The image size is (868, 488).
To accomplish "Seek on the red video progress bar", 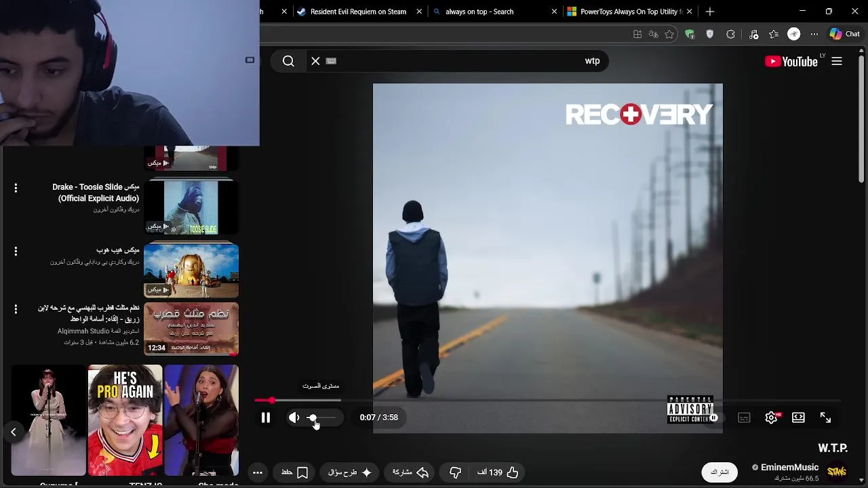I will [547, 401].
